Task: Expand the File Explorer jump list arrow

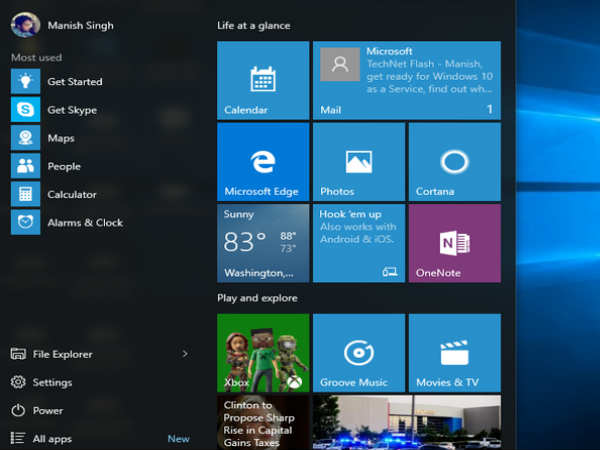Action: coord(185,354)
